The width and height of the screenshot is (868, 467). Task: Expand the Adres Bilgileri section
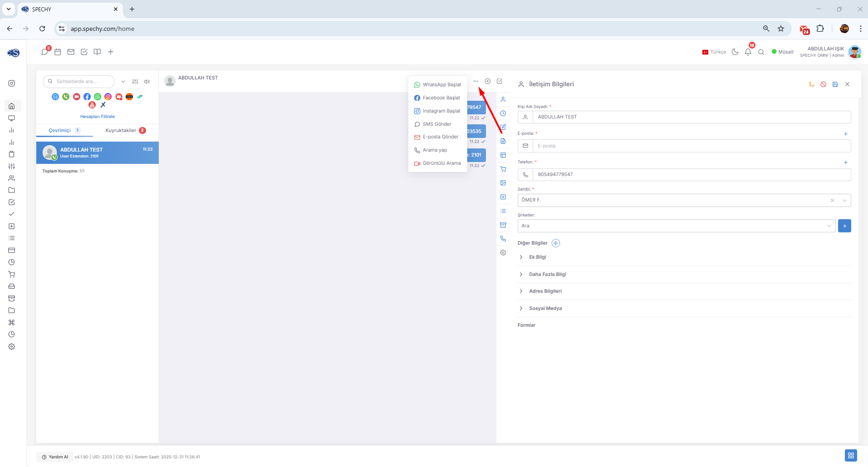click(684, 291)
